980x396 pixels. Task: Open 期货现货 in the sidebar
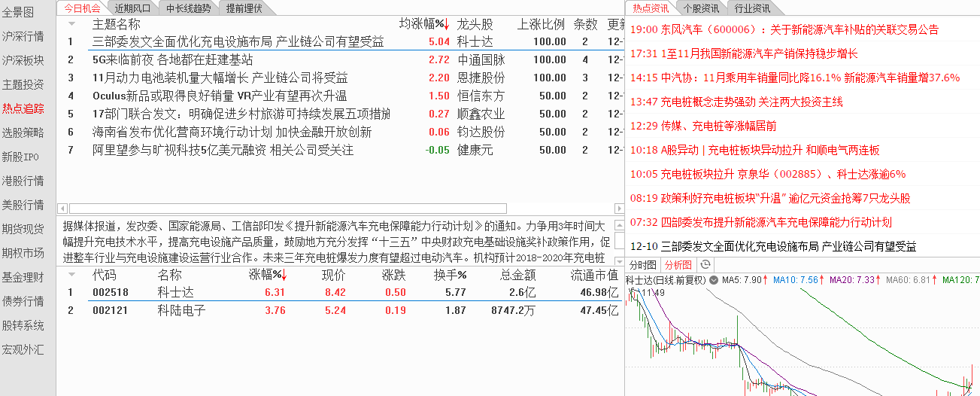[23, 229]
